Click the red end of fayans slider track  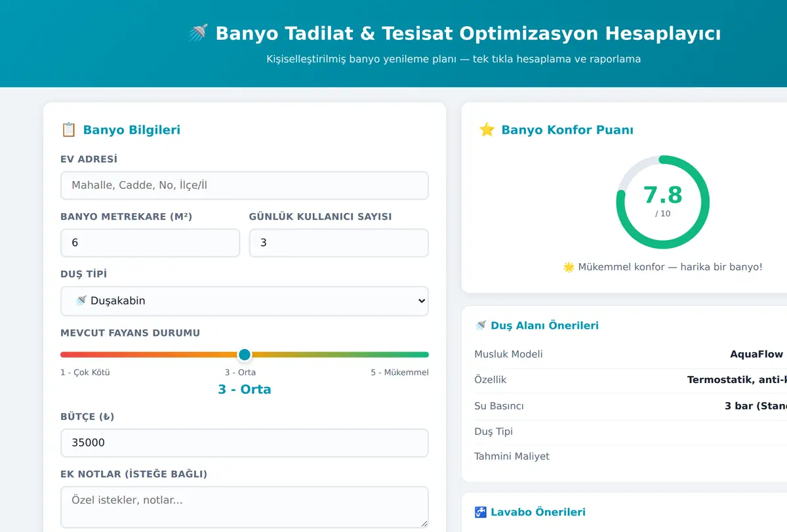(64, 355)
